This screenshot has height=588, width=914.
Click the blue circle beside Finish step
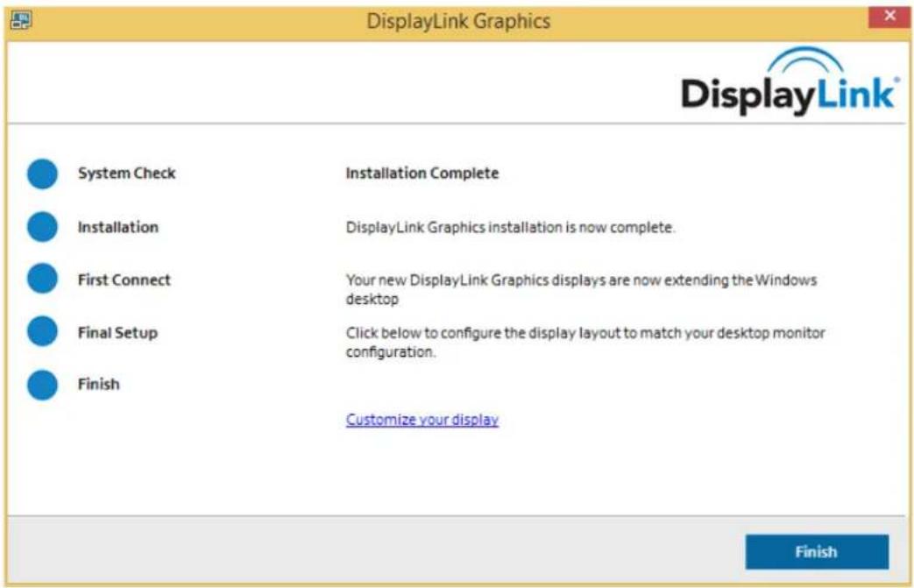point(43,385)
